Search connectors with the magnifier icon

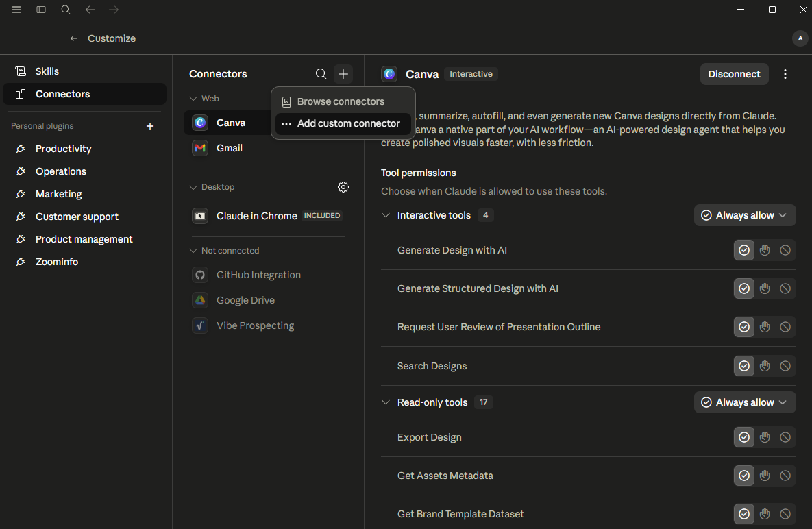coord(321,74)
